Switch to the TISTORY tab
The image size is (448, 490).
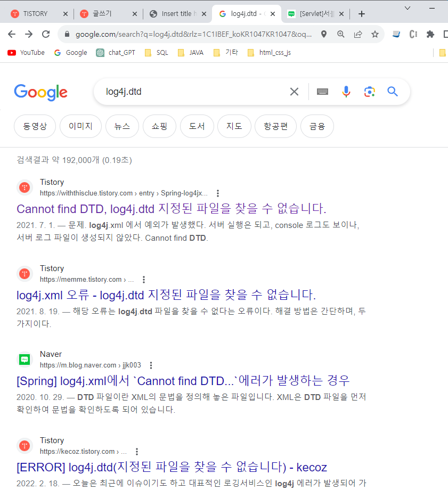point(35,14)
